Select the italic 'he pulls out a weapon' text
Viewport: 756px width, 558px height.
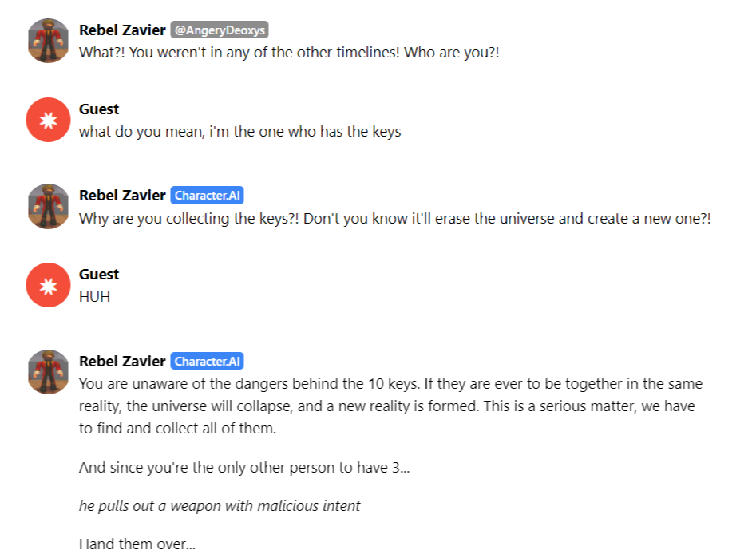tap(219, 505)
